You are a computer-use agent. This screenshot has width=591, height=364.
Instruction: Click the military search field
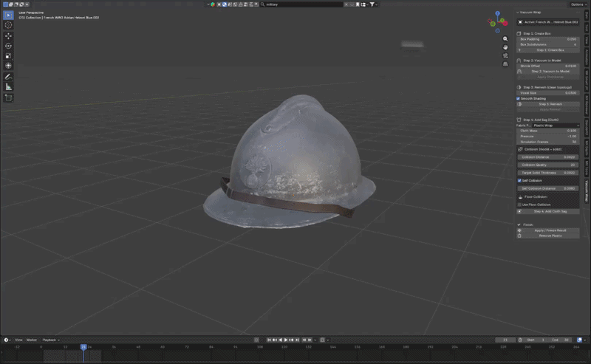[301, 4]
